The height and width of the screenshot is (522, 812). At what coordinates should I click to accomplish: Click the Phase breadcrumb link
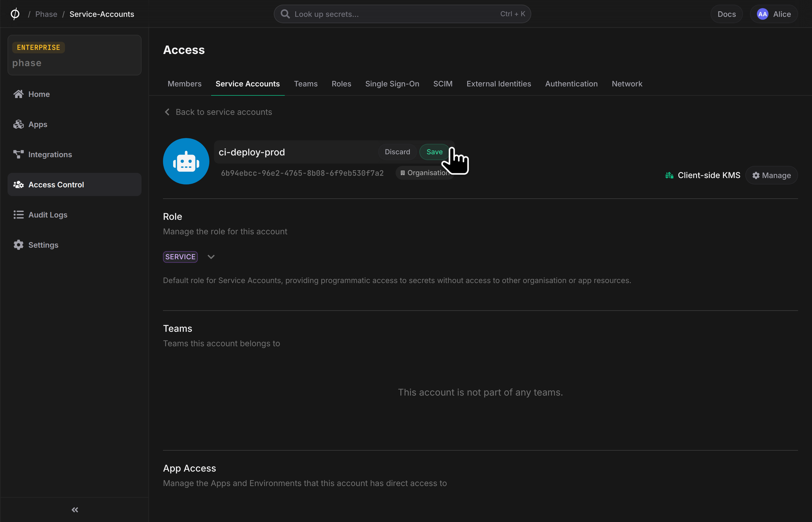[46, 14]
